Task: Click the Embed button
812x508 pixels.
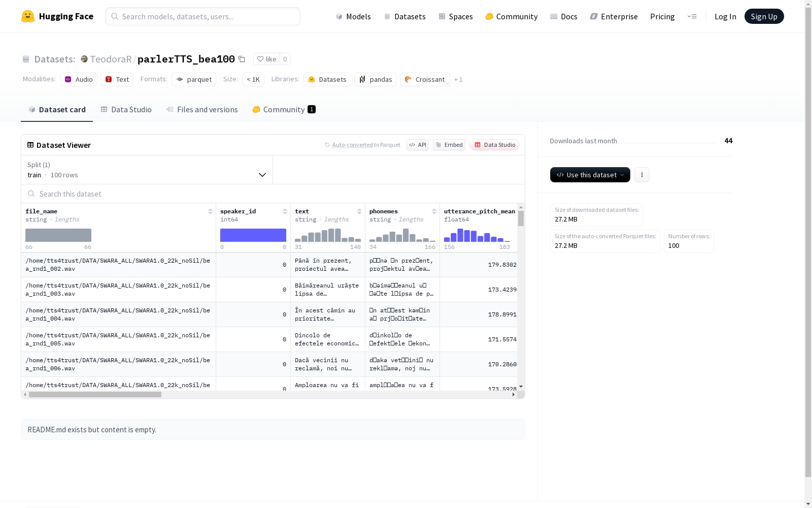Action: point(449,145)
